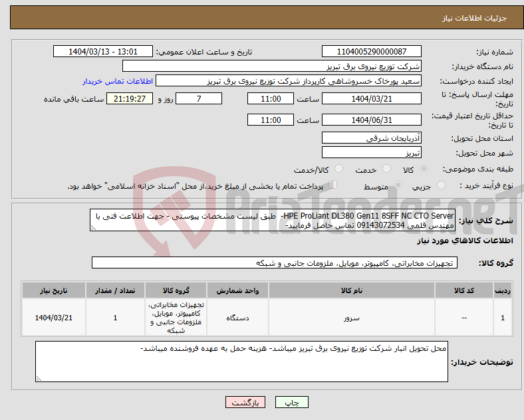Click the کد کالا column header
Viewport: 524px width, 420px height.
464,290
